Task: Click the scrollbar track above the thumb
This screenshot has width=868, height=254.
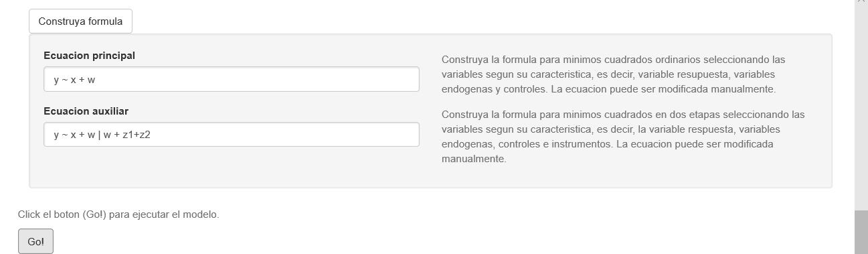Action: click(x=861, y=107)
